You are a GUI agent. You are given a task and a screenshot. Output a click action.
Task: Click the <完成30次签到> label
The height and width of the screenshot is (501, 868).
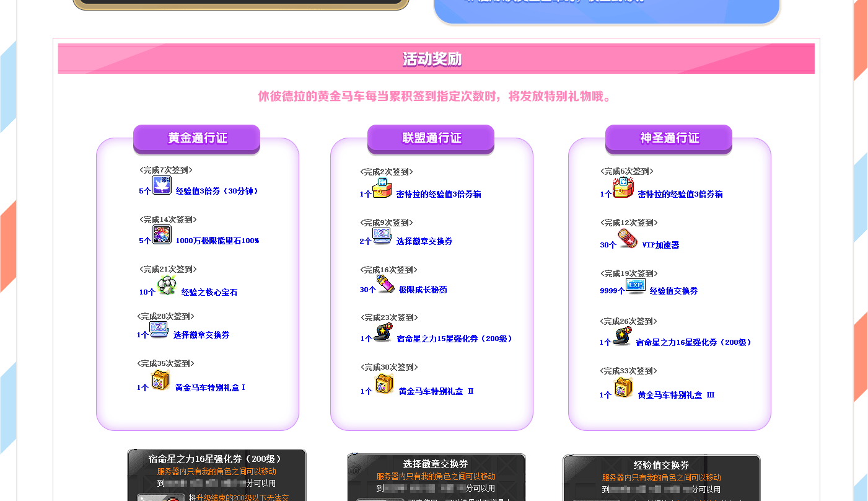pyautogui.click(x=388, y=367)
